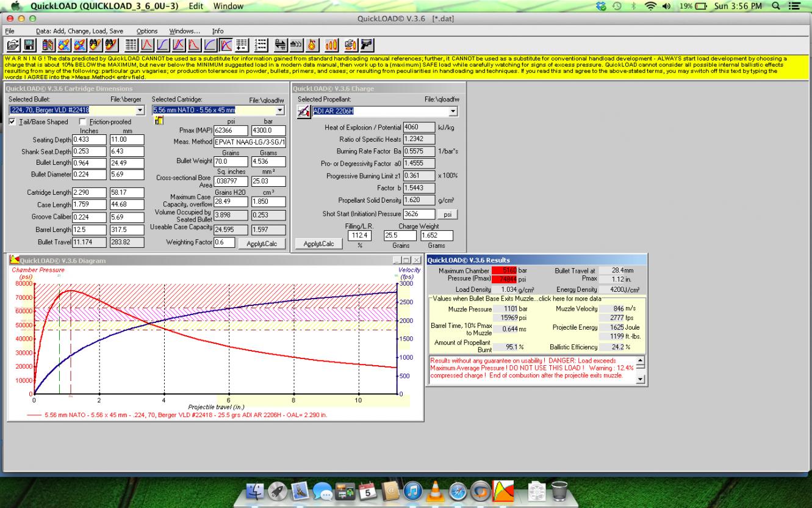The width and height of the screenshot is (812, 508).
Task: Uncheck the Tail/Base Shaped checkbox
Action: click(x=13, y=122)
